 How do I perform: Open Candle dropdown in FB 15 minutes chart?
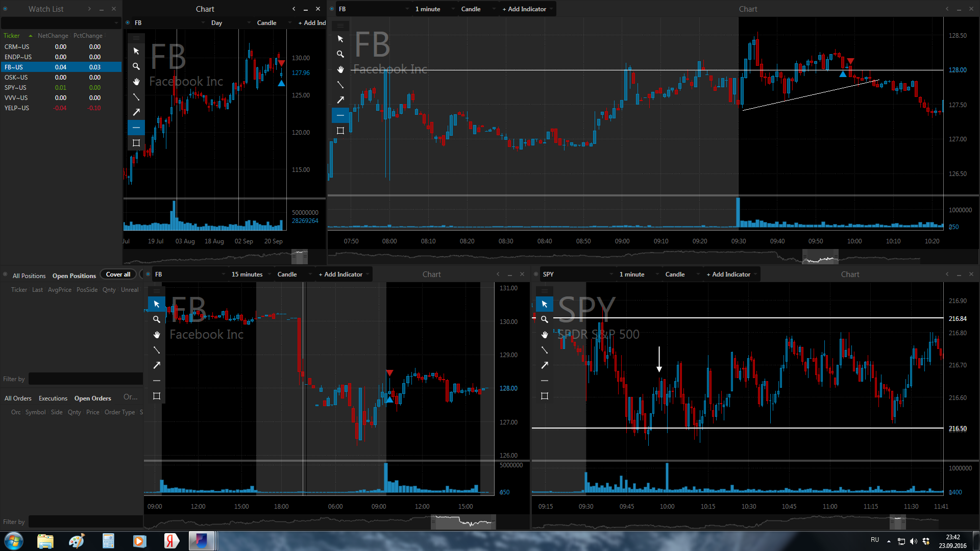(294, 274)
